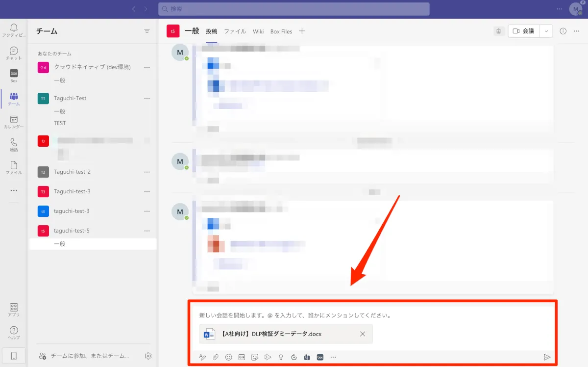Image resolution: width=588 pixels, height=367 pixels.
Task: Open more options for taguchi-test-5 team
Action: click(x=147, y=231)
